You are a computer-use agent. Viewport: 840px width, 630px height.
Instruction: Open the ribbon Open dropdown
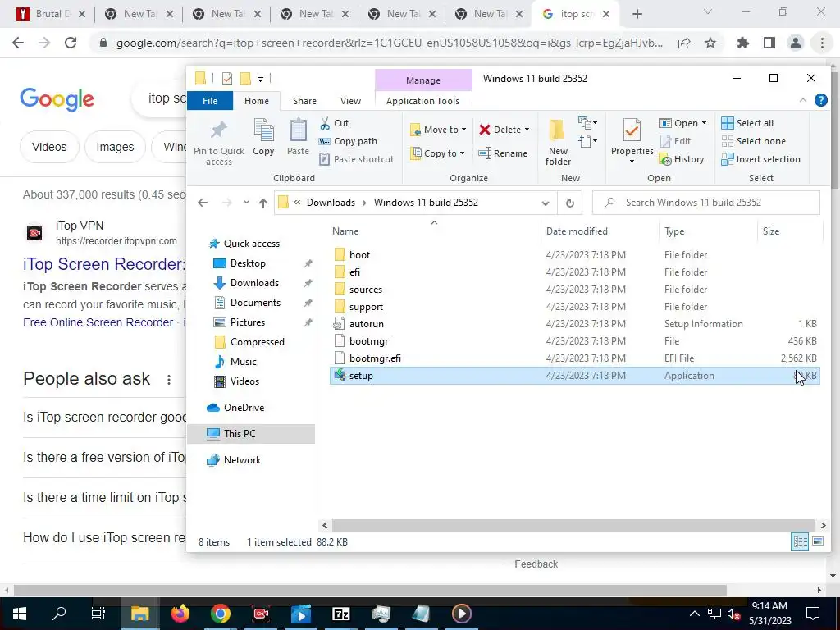point(682,123)
